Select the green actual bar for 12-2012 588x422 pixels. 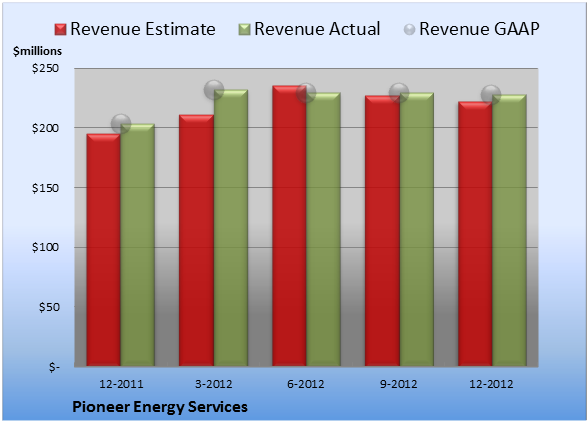pyautogui.click(x=509, y=230)
